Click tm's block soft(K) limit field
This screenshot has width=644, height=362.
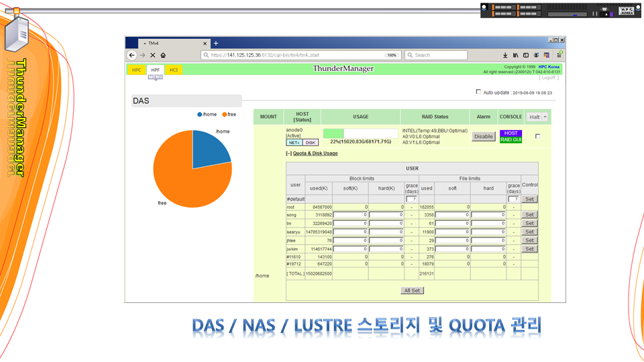click(x=350, y=223)
